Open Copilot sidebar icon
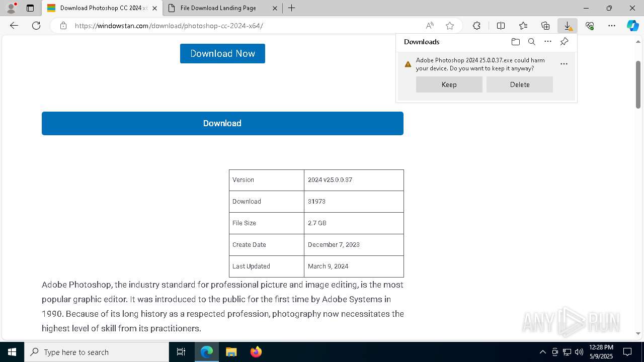The image size is (644, 362). click(x=632, y=26)
